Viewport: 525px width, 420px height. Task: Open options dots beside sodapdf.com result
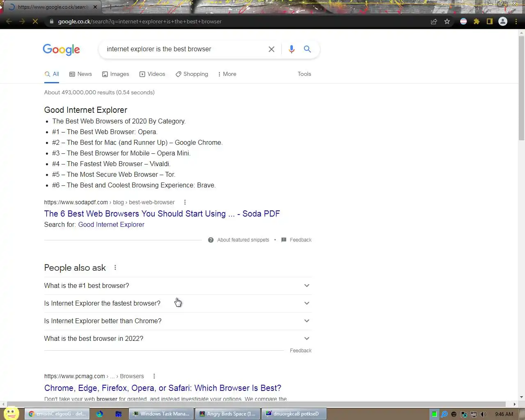point(185,202)
